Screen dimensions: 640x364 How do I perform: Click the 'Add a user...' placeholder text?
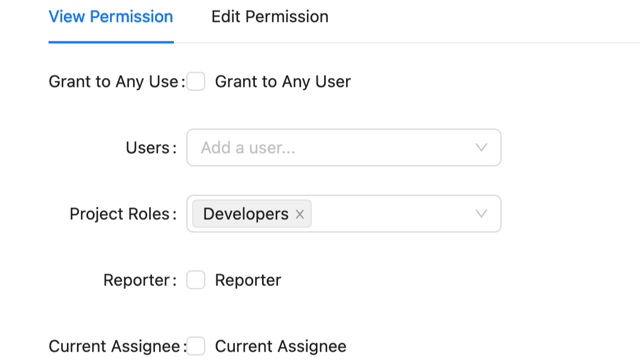pos(248,148)
